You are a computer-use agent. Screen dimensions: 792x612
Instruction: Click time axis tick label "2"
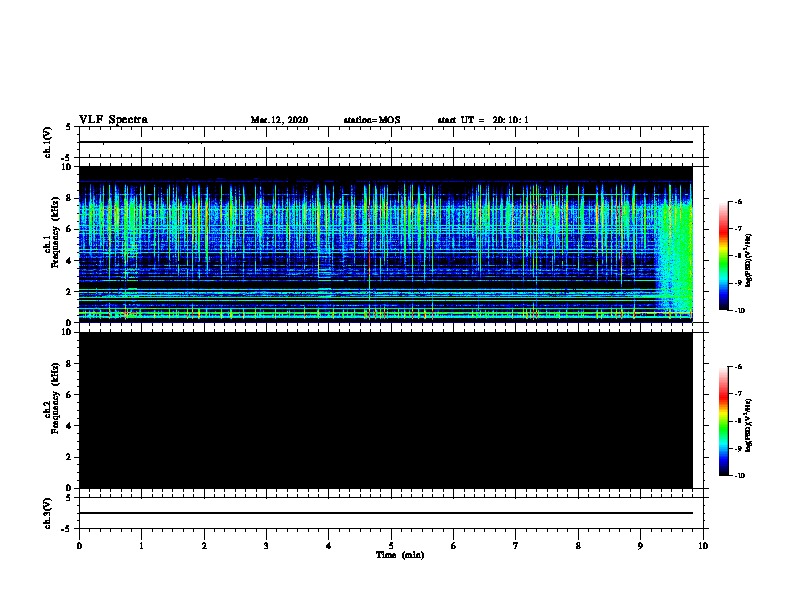[x=204, y=546]
